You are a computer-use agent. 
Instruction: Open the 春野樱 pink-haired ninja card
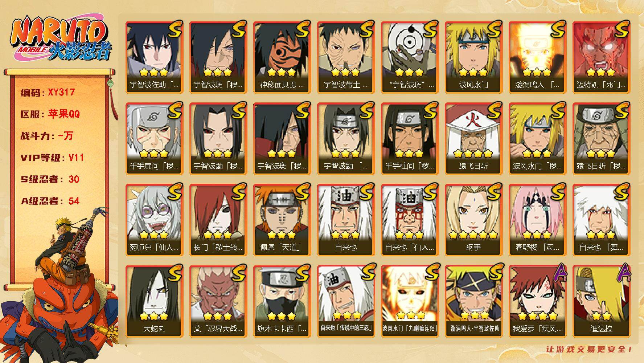(x=537, y=220)
